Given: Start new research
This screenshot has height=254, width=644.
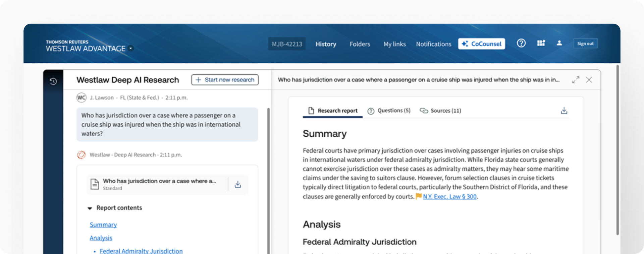Looking at the screenshot, I should pos(225,80).
